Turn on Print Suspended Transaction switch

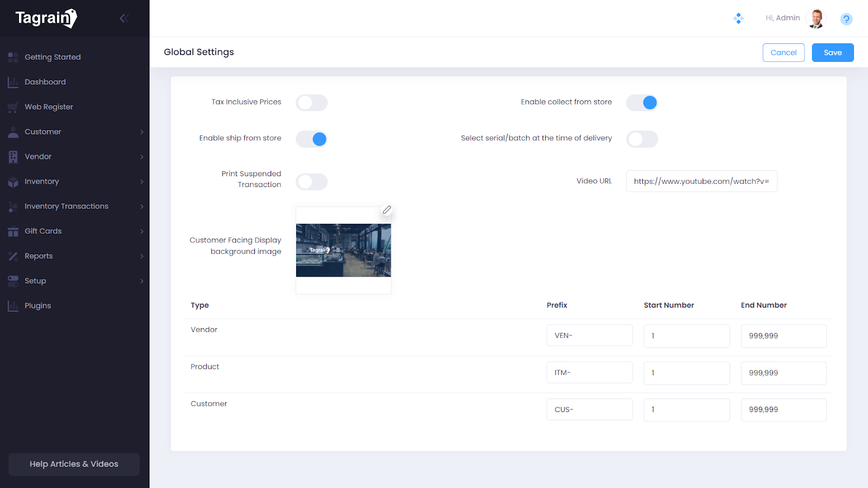[x=311, y=182]
